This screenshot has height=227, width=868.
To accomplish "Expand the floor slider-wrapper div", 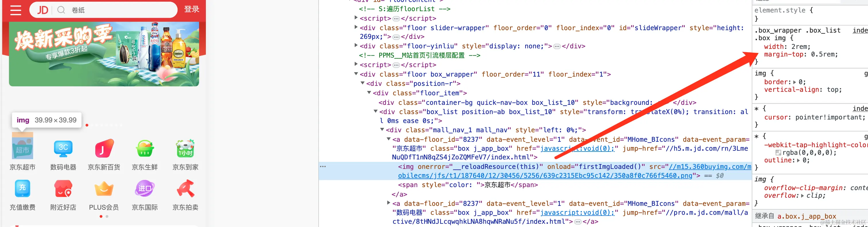I will coord(356,27).
